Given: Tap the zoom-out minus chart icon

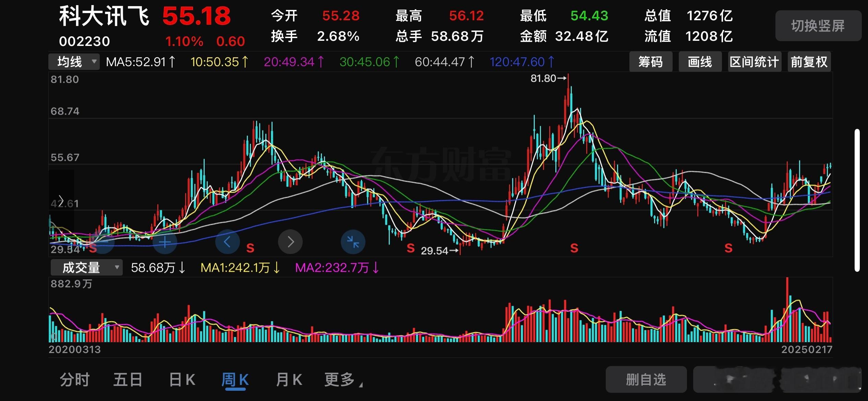Looking at the screenshot, I should (x=102, y=242).
